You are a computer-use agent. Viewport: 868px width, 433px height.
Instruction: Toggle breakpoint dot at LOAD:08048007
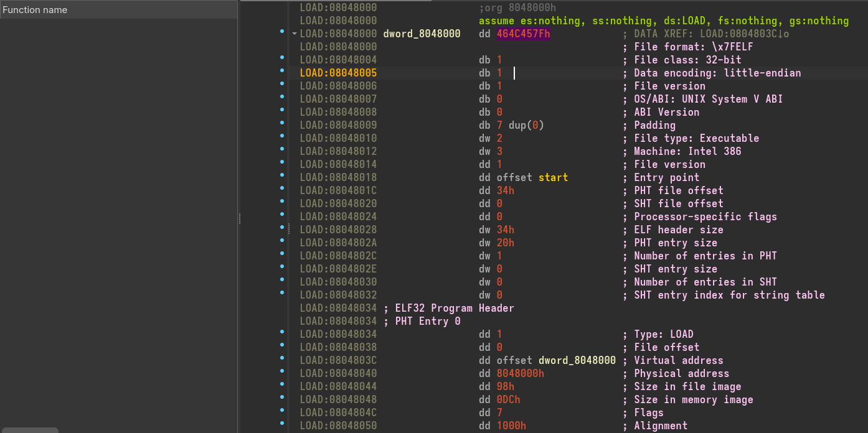click(x=282, y=96)
